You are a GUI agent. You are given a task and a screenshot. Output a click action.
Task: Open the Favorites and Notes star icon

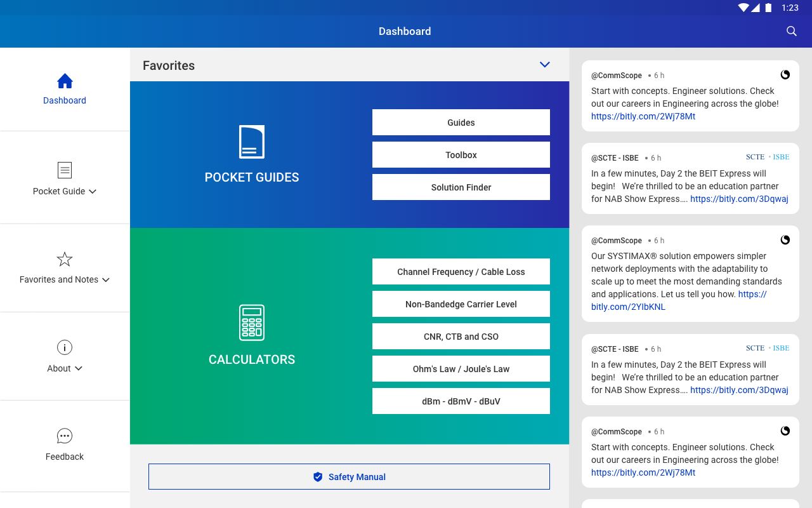tap(65, 259)
